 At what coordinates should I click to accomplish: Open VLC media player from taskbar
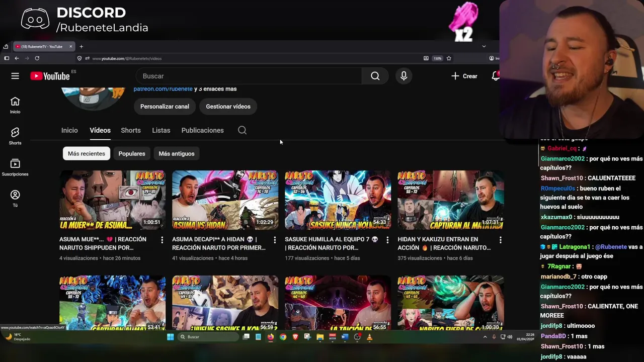(369, 337)
